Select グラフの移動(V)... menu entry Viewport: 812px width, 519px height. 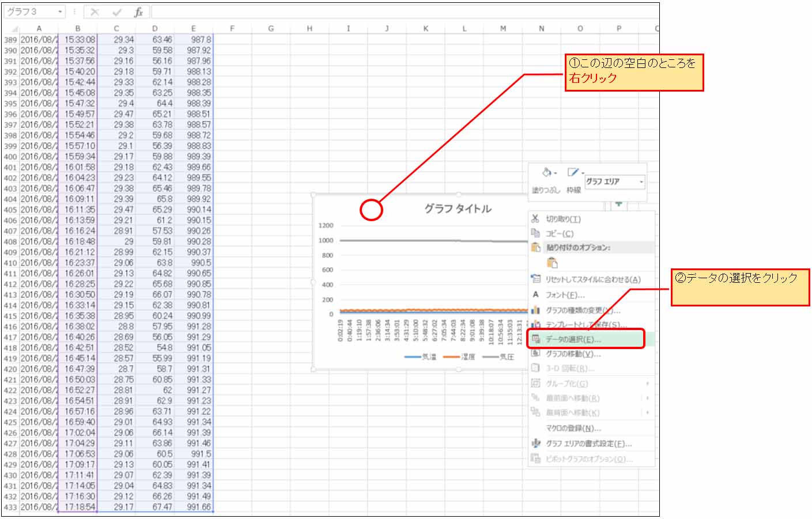pos(573,354)
